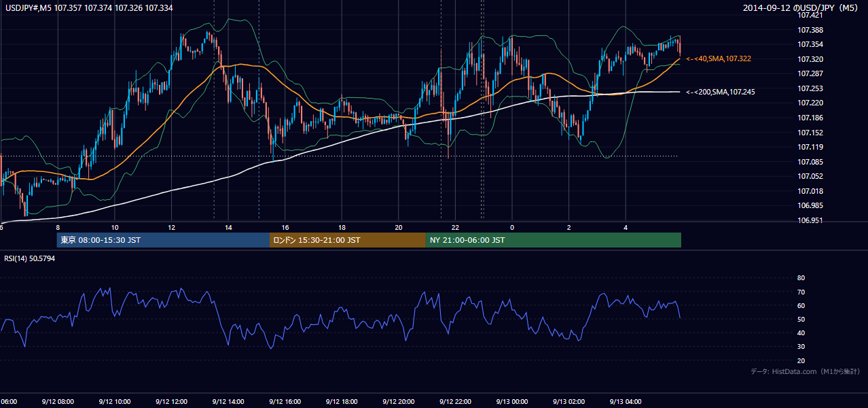
Task: Click the NY 21:00-06:00 JST session bar
Action: point(554,240)
